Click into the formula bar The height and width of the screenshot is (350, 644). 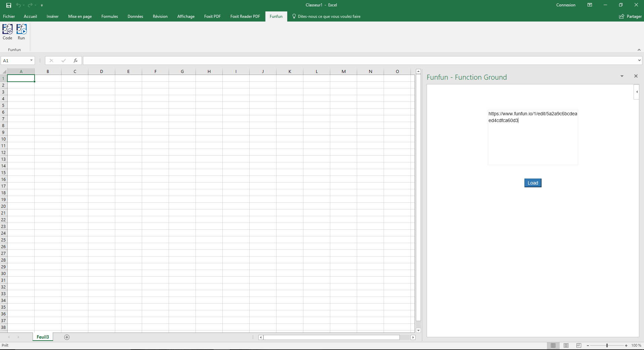359,61
